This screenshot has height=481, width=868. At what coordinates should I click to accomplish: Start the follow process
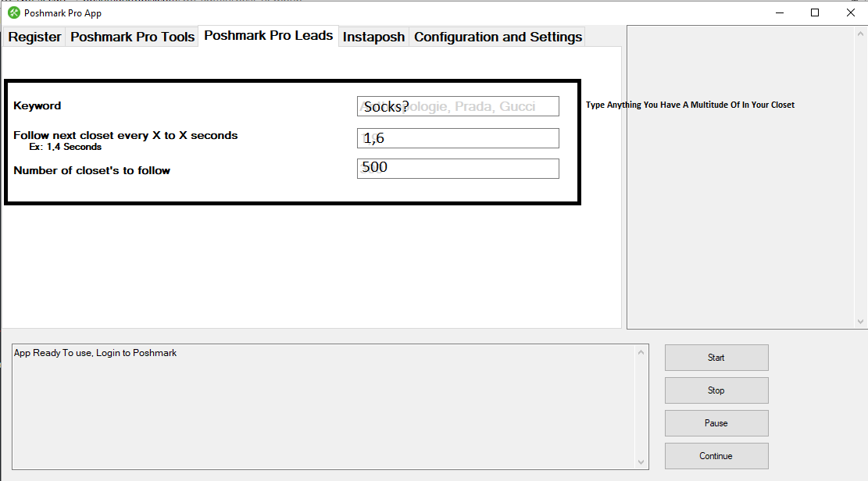(x=716, y=358)
